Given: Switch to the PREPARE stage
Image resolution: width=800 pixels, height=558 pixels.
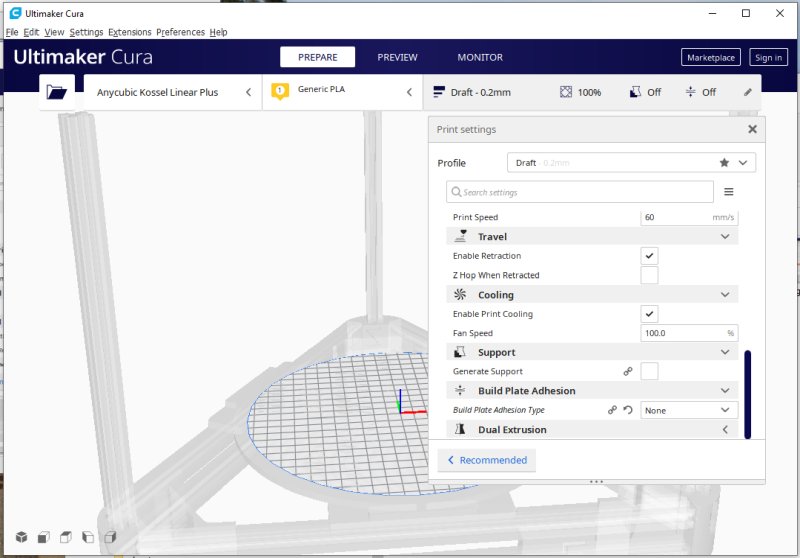Looking at the screenshot, I should 317,57.
